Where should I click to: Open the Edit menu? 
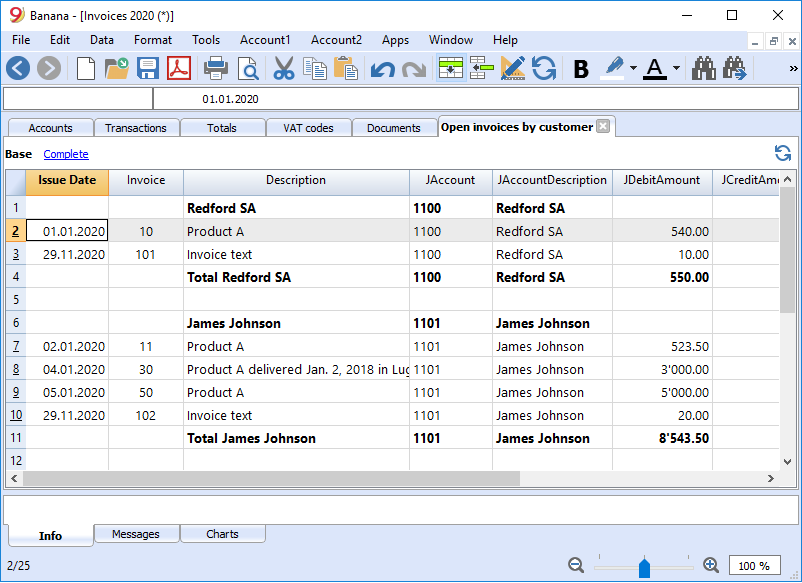pyautogui.click(x=60, y=40)
